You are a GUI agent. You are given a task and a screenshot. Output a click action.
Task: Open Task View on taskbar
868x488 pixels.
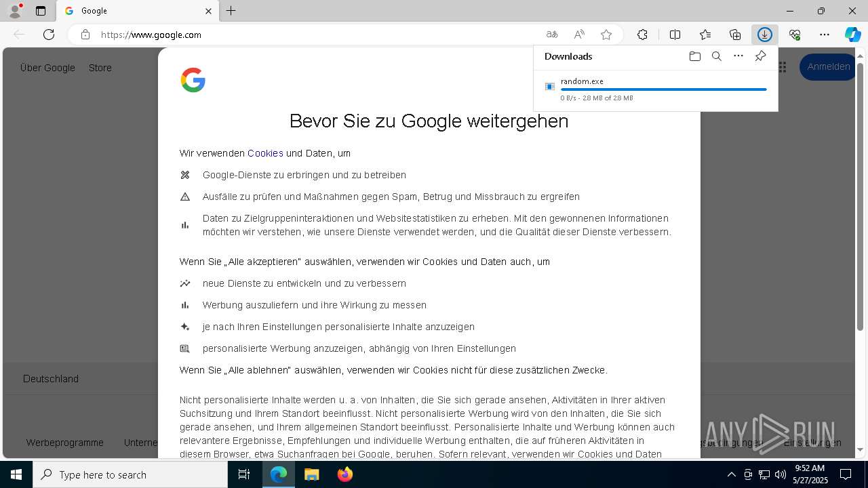click(244, 474)
